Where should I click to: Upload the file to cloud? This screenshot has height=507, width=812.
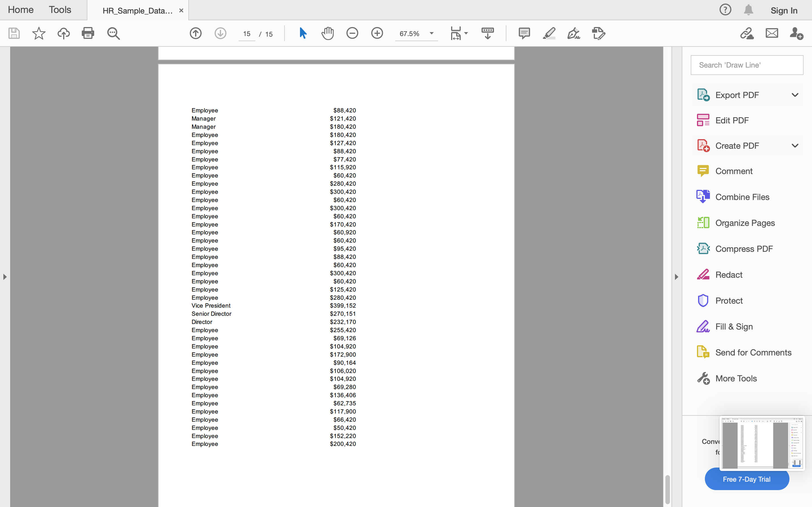tap(64, 33)
